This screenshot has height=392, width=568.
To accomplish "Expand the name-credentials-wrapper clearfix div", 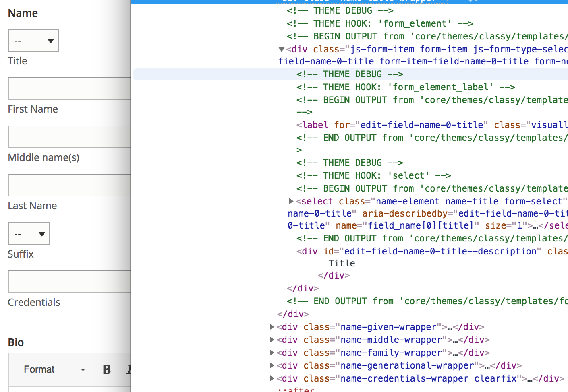I will pyautogui.click(x=272, y=378).
